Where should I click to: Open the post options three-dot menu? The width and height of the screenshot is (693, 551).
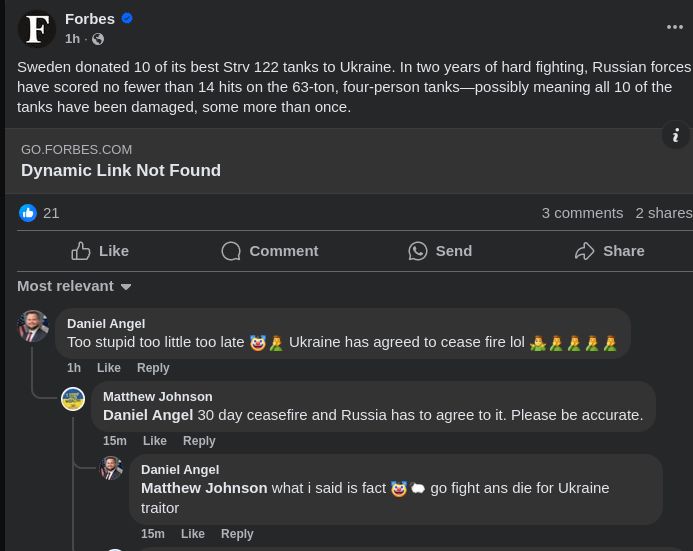pyautogui.click(x=675, y=27)
